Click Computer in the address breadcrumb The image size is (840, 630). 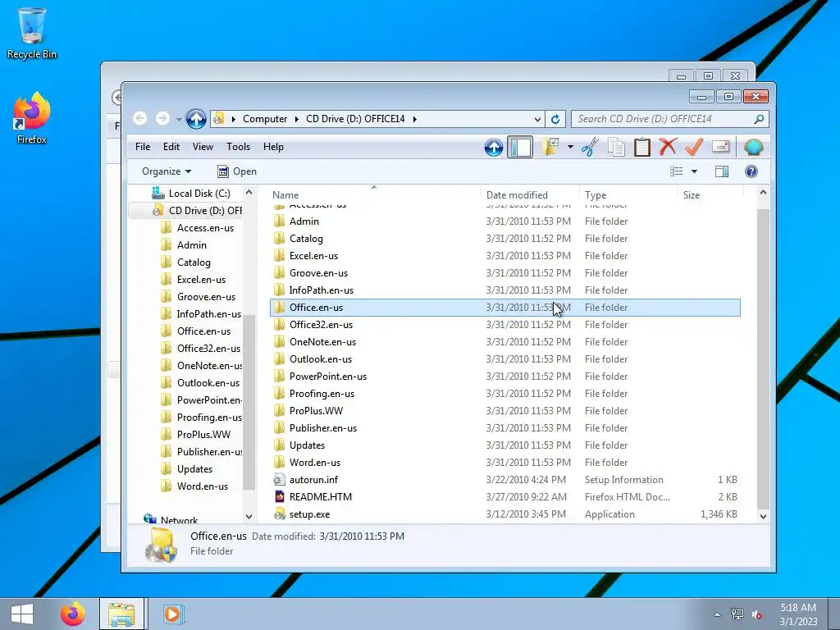coord(265,119)
